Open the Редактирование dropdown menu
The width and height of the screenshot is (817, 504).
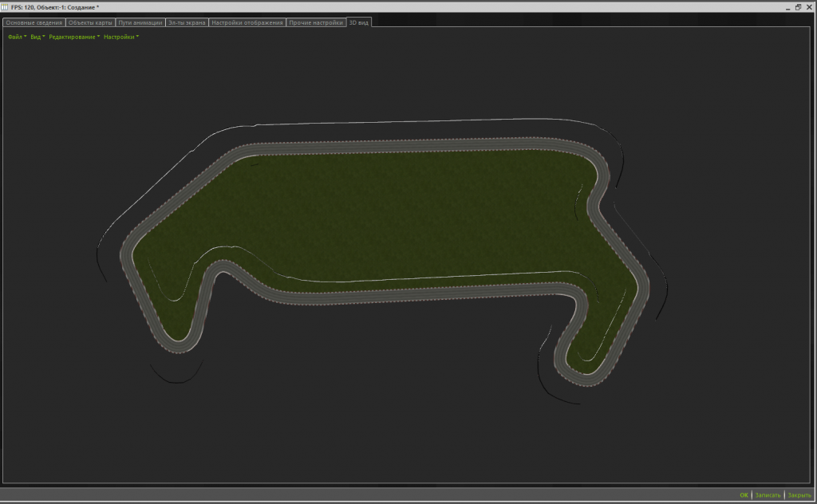74,37
